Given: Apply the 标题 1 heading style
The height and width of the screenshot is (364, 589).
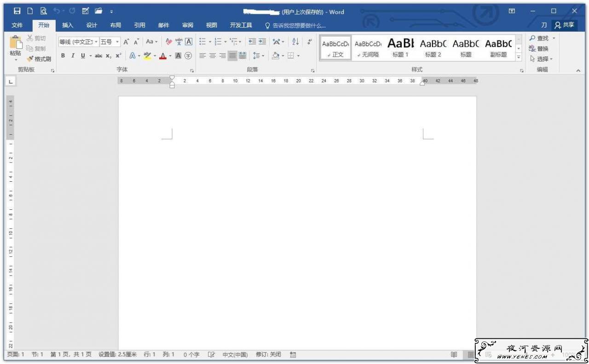Looking at the screenshot, I should (x=400, y=48).
